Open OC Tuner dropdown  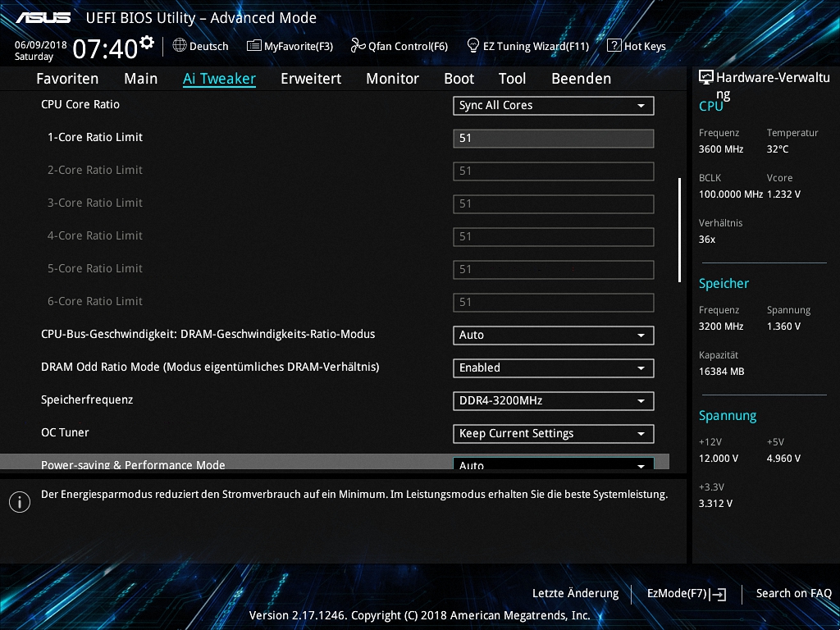(x=554, y=433)
